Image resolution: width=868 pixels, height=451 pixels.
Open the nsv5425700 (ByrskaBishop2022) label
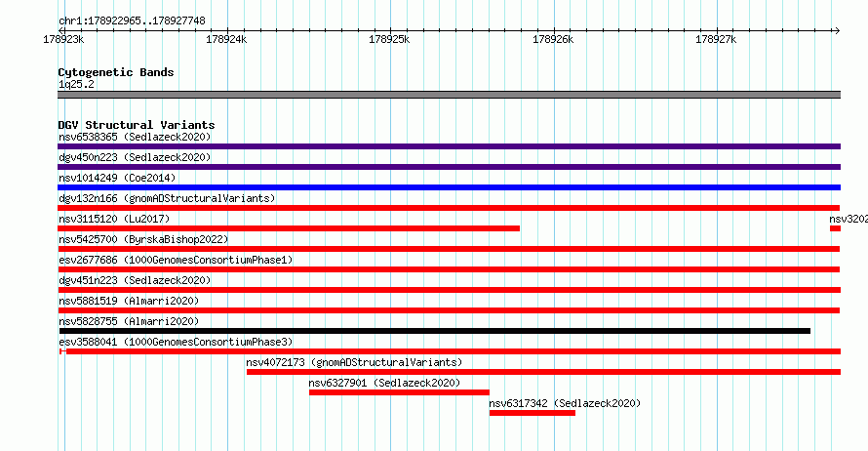143,239
